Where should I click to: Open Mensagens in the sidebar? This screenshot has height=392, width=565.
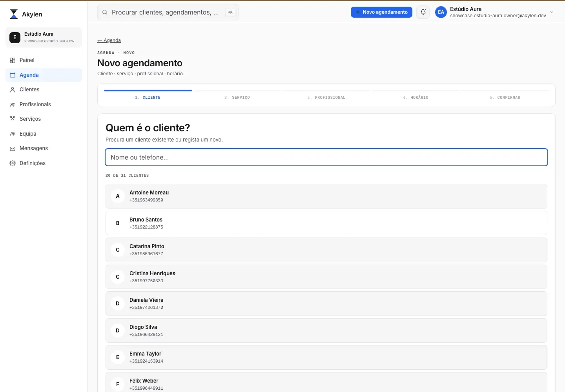pyautogui.click(x=44, y=149)
